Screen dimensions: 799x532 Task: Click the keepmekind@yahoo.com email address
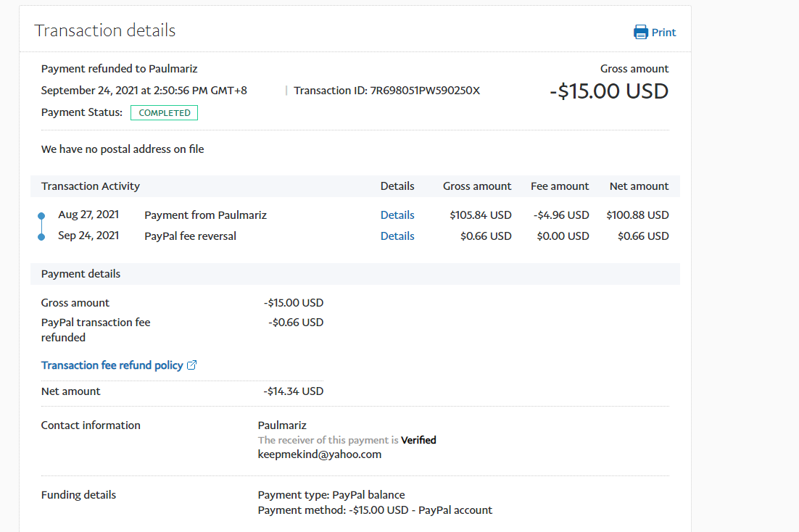tap(319, 454)
